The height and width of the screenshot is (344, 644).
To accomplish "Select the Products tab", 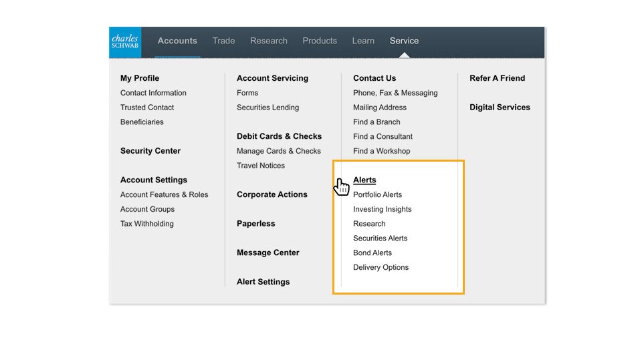I will pos(320,41).
